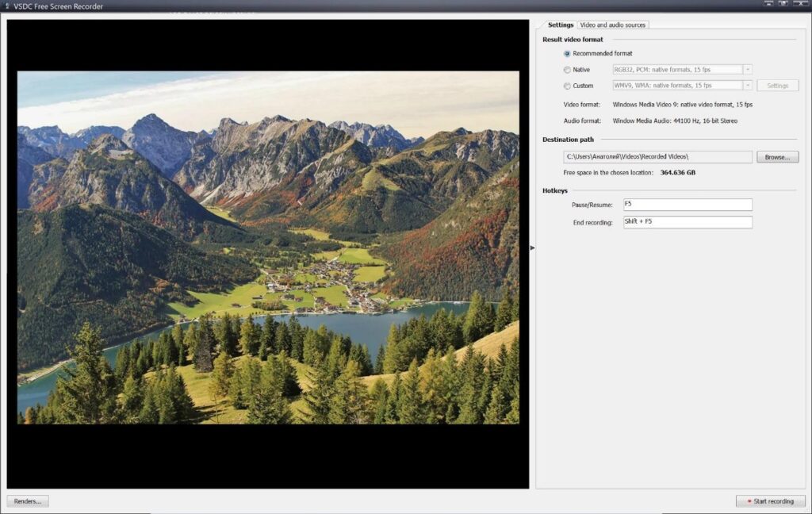Click the Pause/Resume hotkey field

point(687,205)
